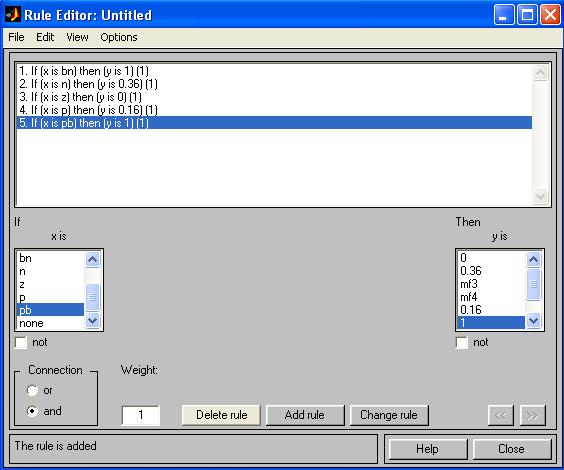Maximize the Rule Editor window
The image size is (564, 470).
(527, 15)
